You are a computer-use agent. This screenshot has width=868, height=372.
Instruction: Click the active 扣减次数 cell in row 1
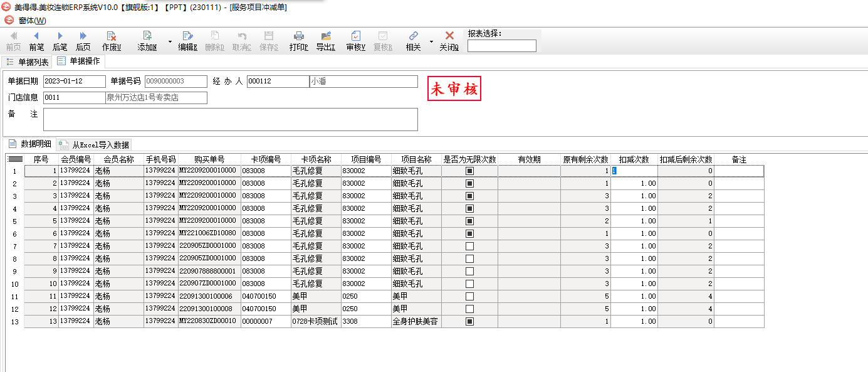(634, 171)
